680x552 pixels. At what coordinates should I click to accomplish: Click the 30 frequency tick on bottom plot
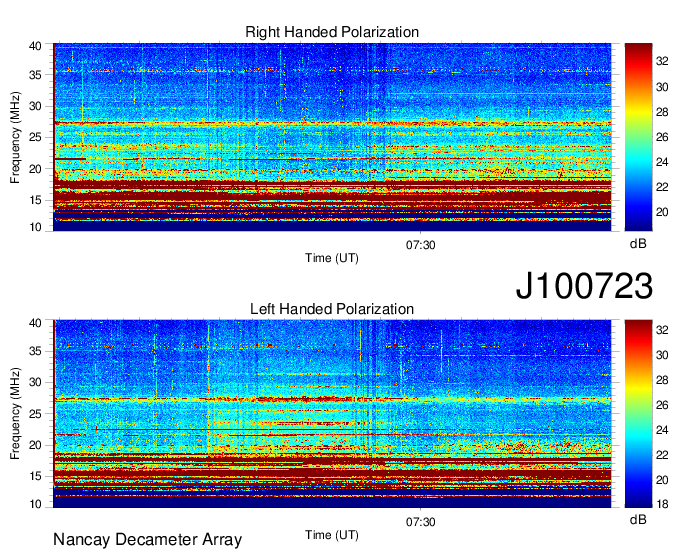[x=35, y=382]
